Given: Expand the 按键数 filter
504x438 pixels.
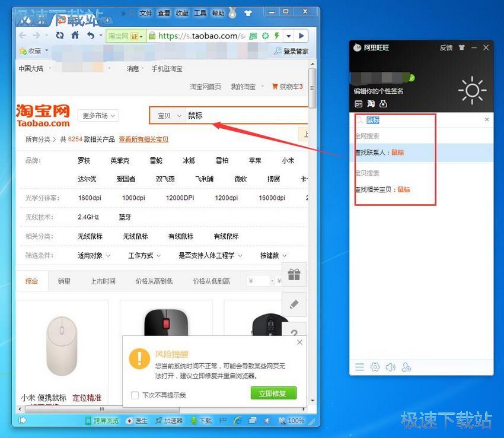Looking at the screenshot, I should 273,256.
